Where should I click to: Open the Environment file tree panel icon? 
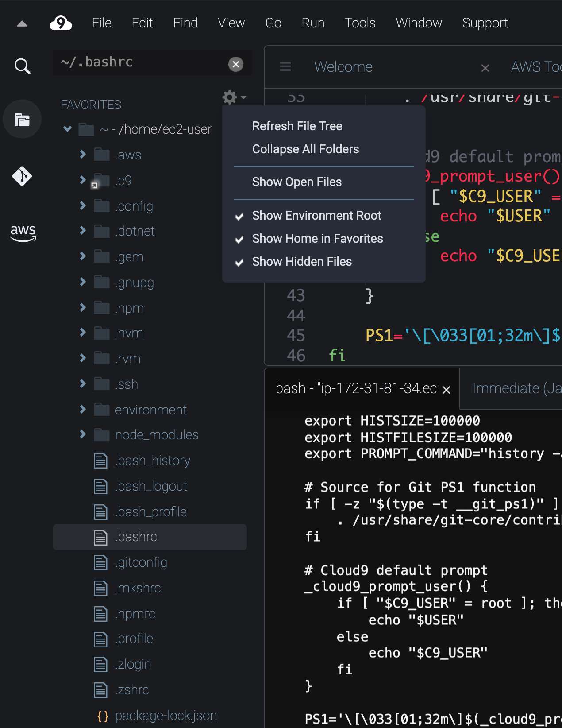tap(22, 120)
